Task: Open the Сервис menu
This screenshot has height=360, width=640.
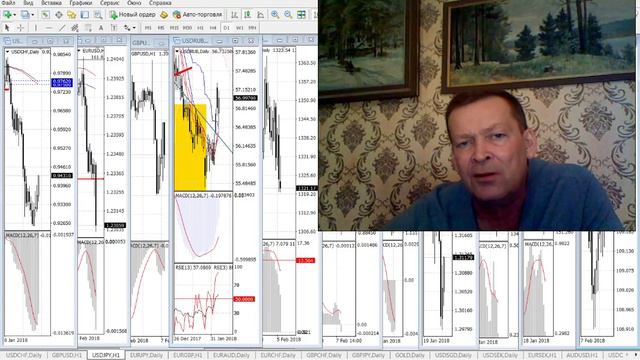Action: point(110,3)
